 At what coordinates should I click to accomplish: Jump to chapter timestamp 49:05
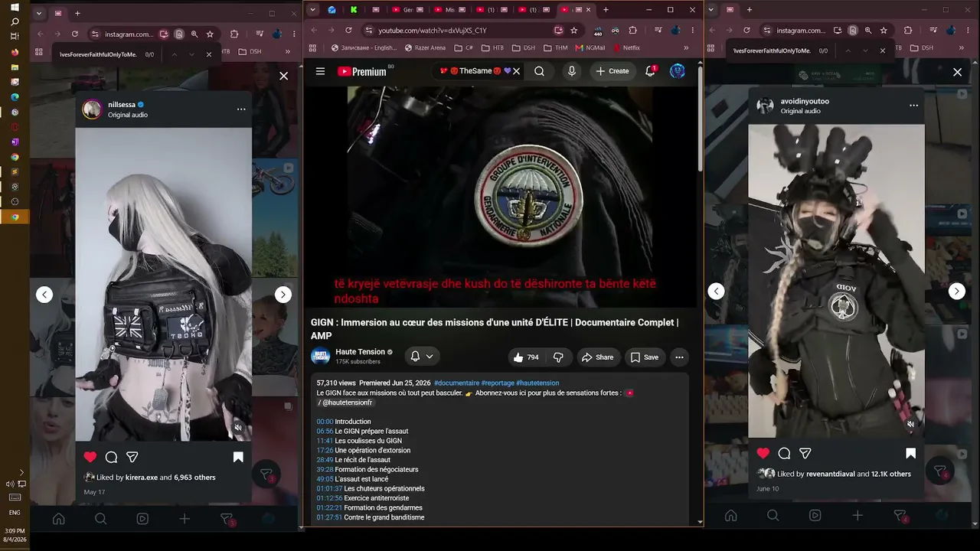click(325, 479)
